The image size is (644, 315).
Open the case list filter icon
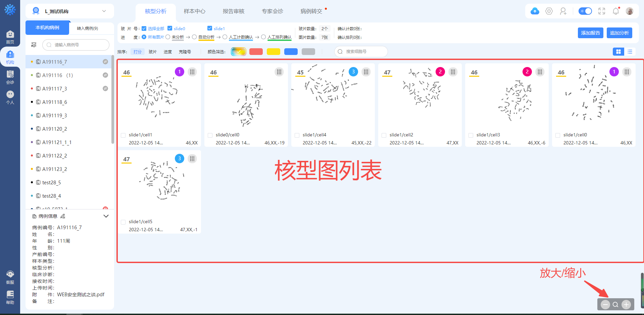(34, 45)
